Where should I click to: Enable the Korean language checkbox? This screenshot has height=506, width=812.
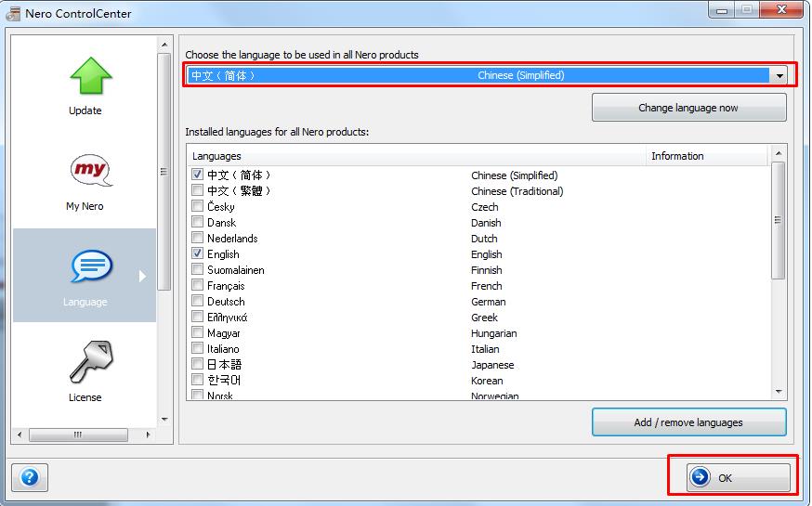[197, 379]
